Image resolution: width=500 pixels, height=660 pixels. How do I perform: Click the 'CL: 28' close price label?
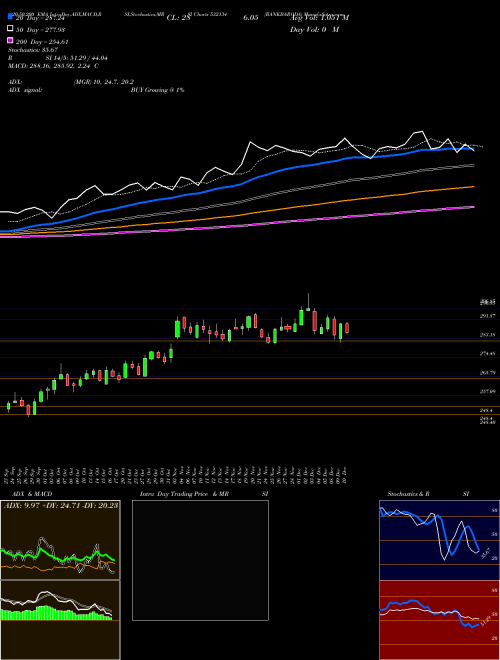[x=178, y=18]
